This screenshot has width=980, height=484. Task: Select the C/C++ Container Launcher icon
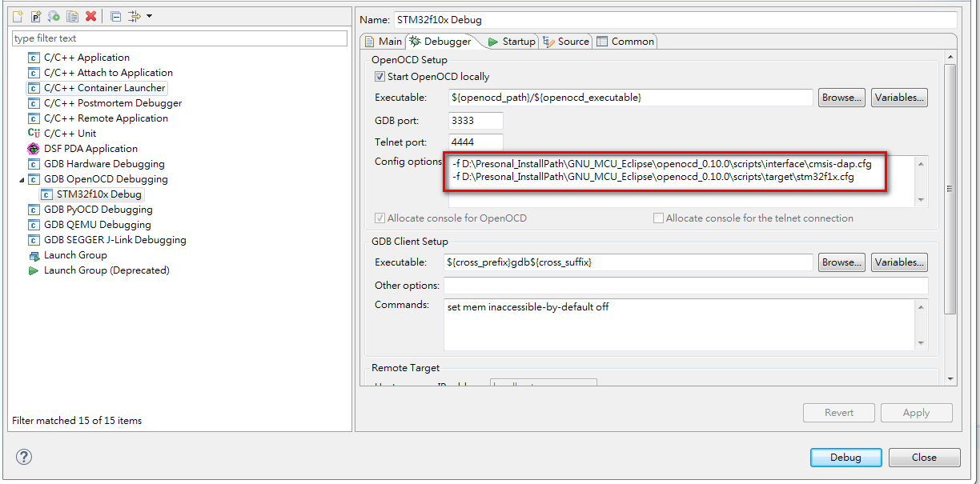[x=34, y=88]
